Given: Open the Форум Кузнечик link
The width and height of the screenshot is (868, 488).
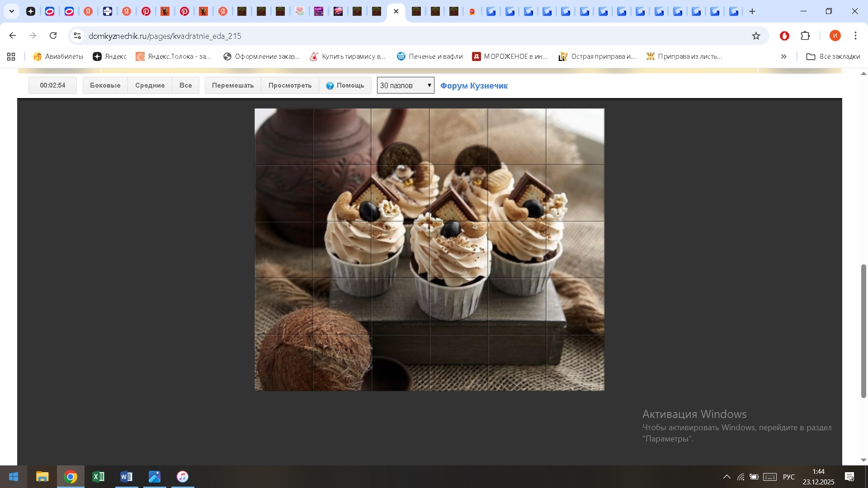Looking at the screenshot, I should click(474, 86).
